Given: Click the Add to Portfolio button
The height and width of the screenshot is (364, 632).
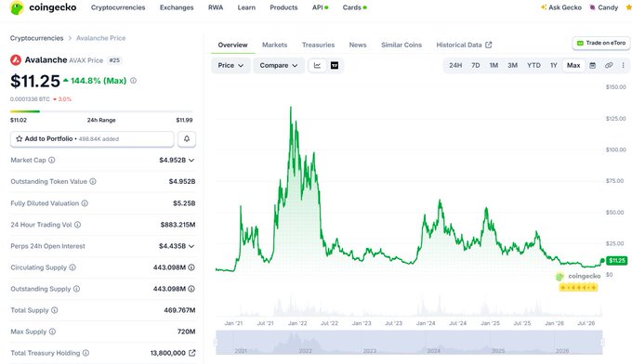Looking at the screenshot, I should [92, 139].
